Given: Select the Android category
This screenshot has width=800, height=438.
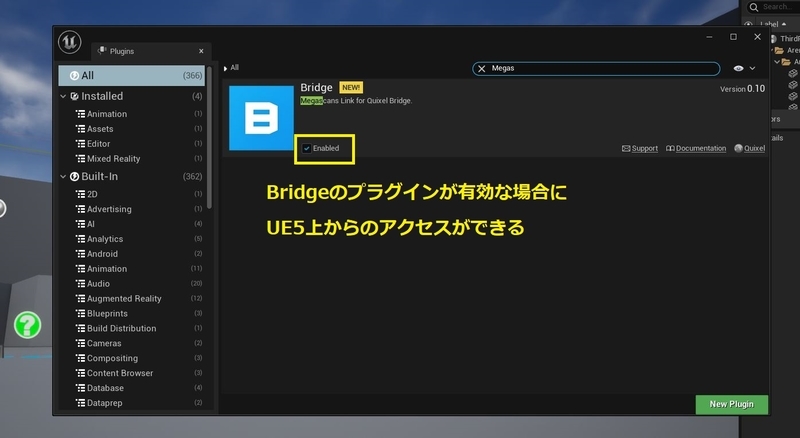Looking at the screenshot, I should pyautogui.click(x=133, y=254).
